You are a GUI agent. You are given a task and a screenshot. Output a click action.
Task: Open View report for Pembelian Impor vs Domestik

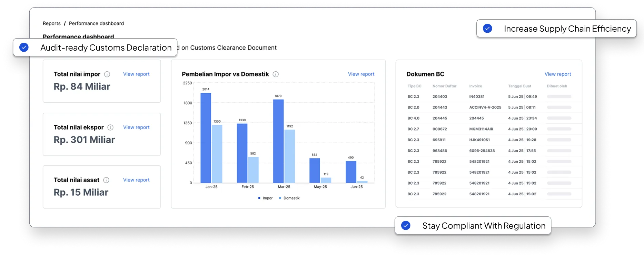click(361, 74)
